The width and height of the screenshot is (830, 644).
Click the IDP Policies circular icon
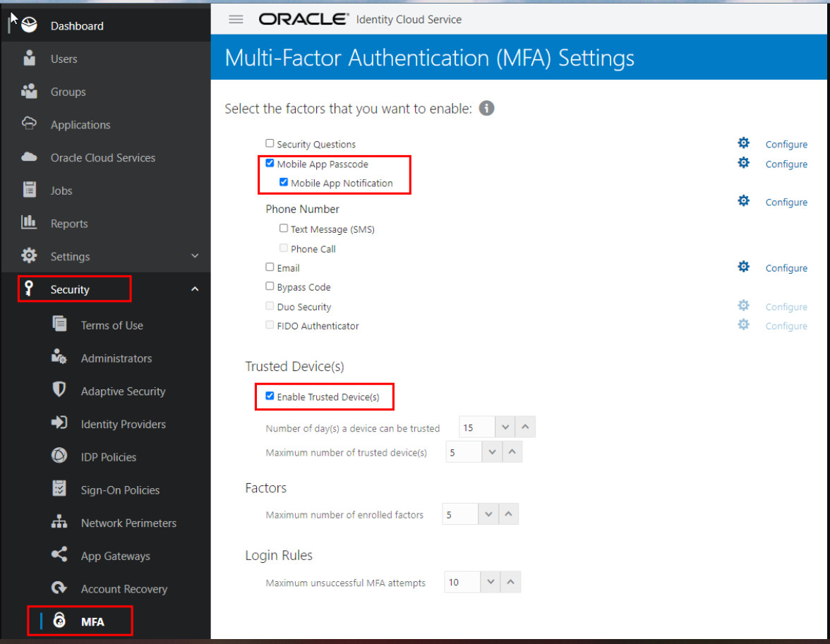point(59,455)
